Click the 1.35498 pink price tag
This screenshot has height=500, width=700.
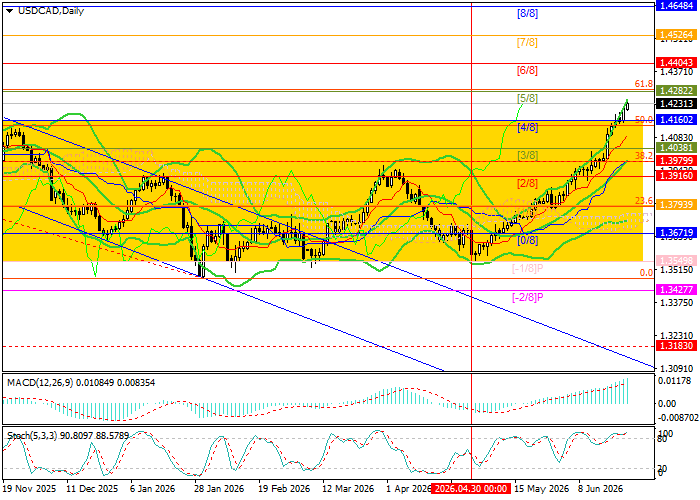(x=676, y=260)
